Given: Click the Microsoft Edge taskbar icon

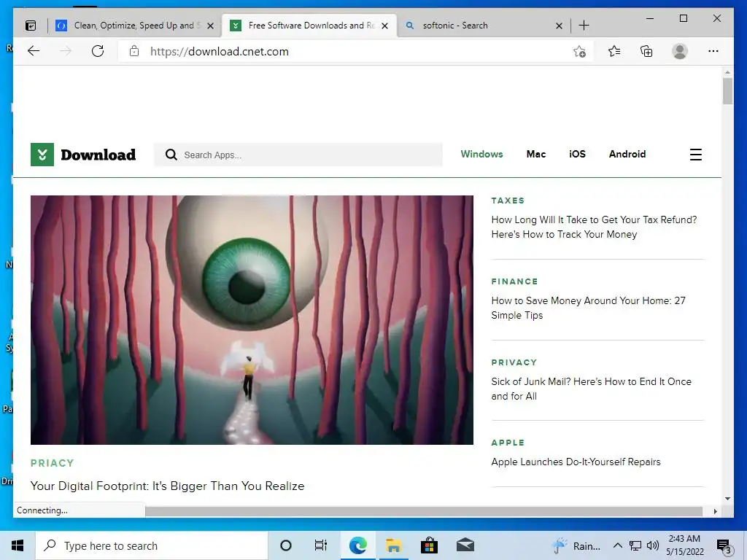Looking at the screenshot, I should 357,545.
